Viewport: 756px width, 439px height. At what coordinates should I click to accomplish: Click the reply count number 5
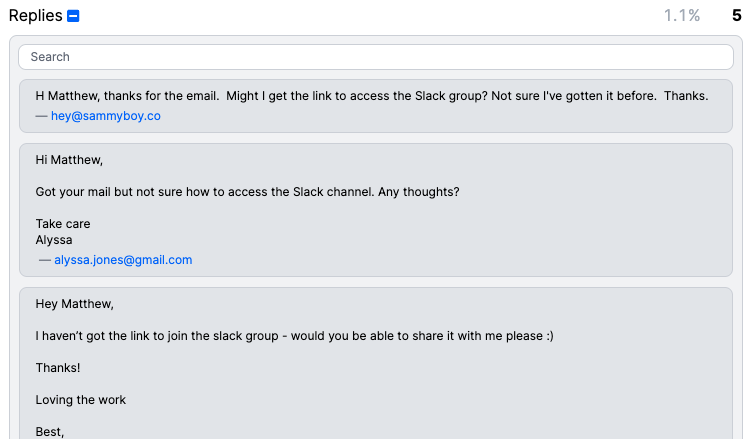(737, 15)
